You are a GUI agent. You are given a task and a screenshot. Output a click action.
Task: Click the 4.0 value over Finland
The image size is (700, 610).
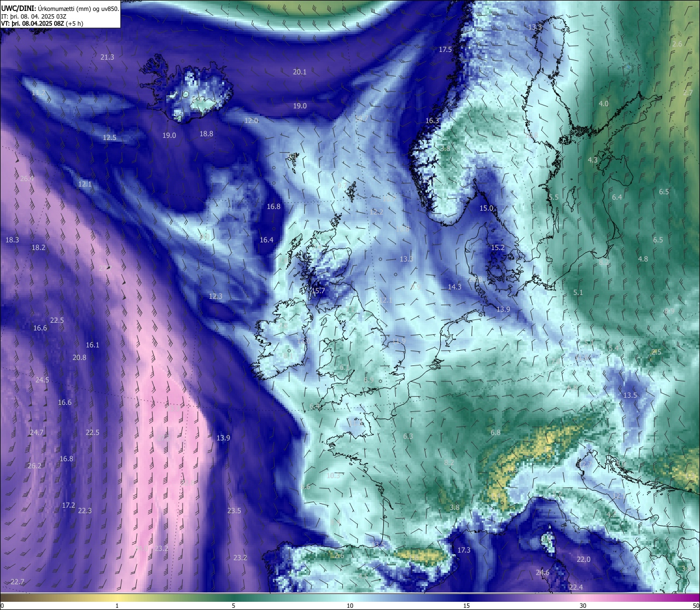click(x=603, y=103)
